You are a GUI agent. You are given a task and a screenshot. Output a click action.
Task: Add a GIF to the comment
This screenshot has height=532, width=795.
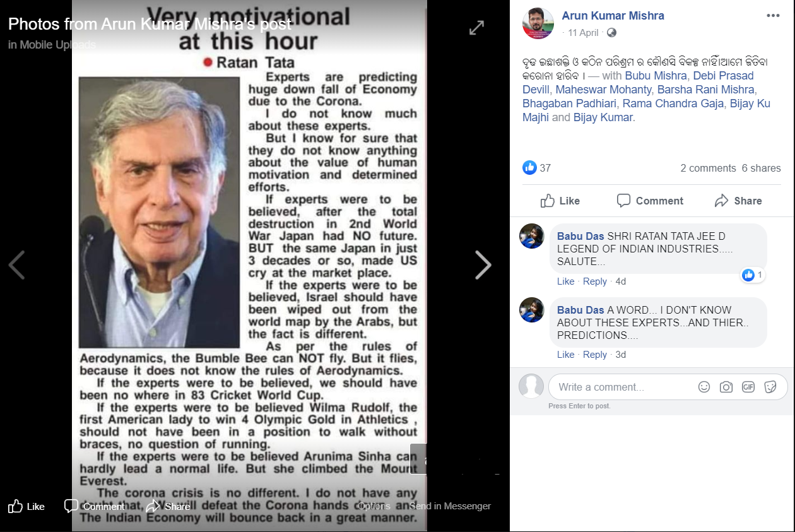pyautogui.click(x=748, y=387)
